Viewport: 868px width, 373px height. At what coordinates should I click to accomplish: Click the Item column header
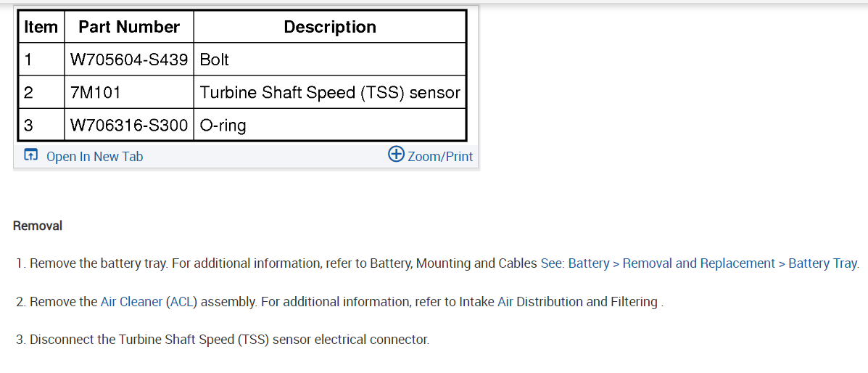(41, 27)
